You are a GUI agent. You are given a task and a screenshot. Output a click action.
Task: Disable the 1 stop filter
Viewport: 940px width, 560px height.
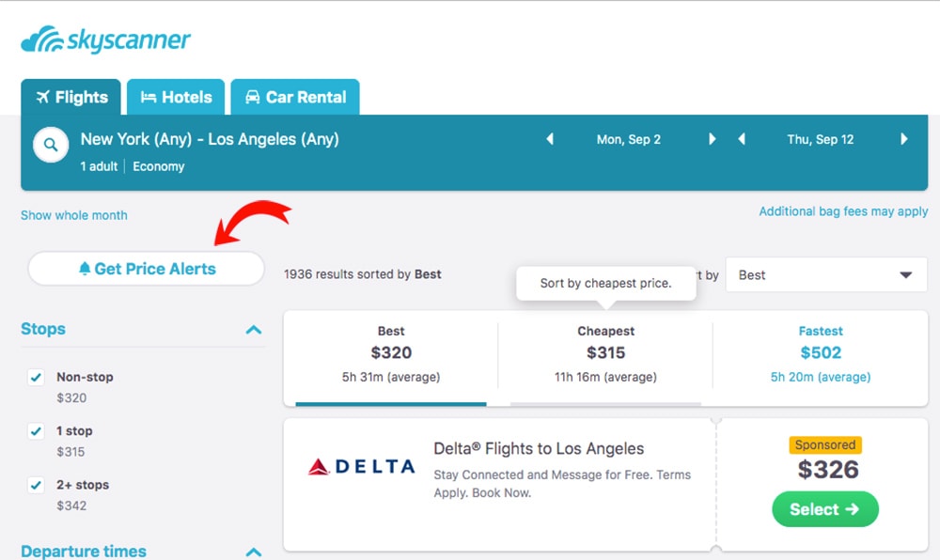pyautogui.click(x=35, y=430)
